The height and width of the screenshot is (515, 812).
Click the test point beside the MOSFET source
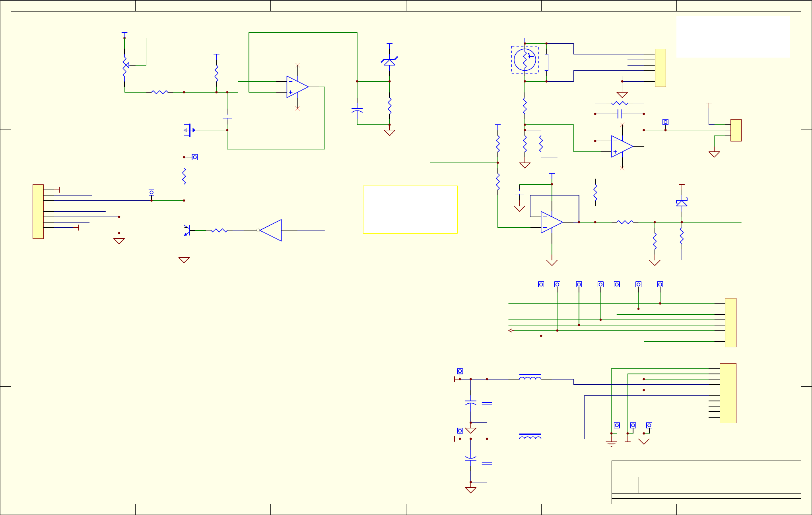point(194,157)
